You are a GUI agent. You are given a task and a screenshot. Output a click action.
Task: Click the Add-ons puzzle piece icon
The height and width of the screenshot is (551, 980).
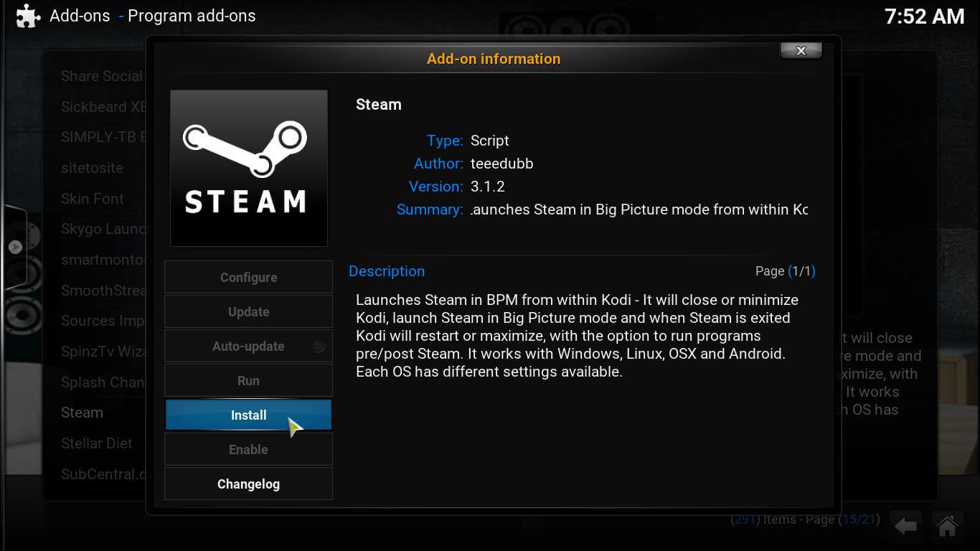pyautogui.click(x=27, y=15)
